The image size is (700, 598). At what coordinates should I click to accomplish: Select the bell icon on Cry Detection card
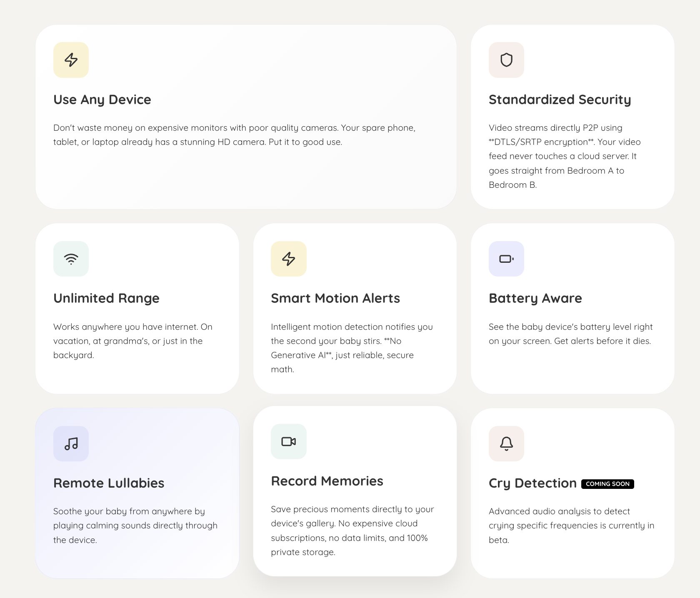506,444
